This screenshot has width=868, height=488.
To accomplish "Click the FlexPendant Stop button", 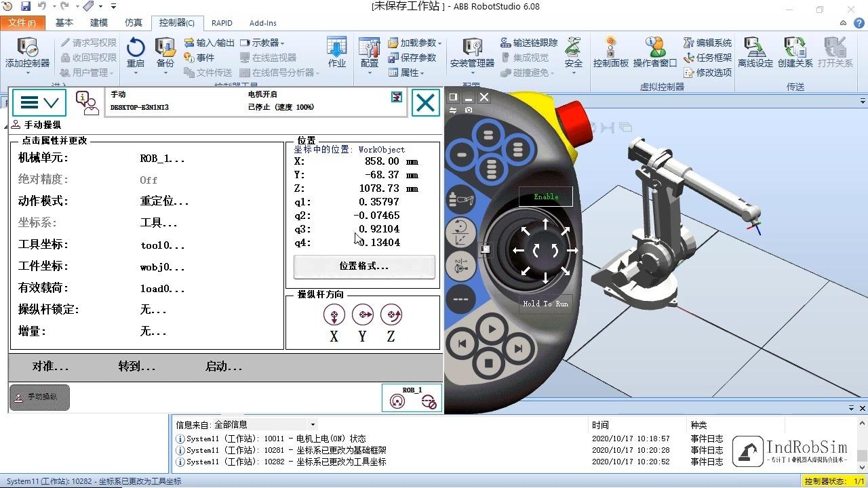I will coord(488,363).
